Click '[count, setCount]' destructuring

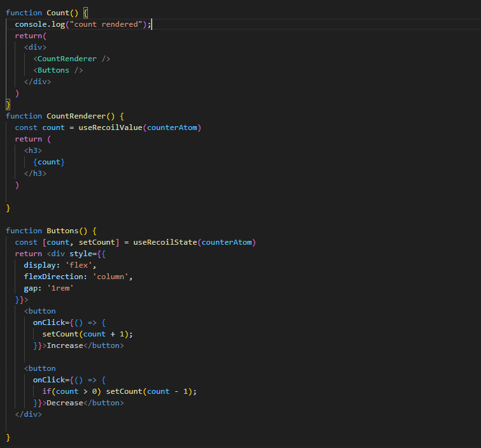pos(81,242)
